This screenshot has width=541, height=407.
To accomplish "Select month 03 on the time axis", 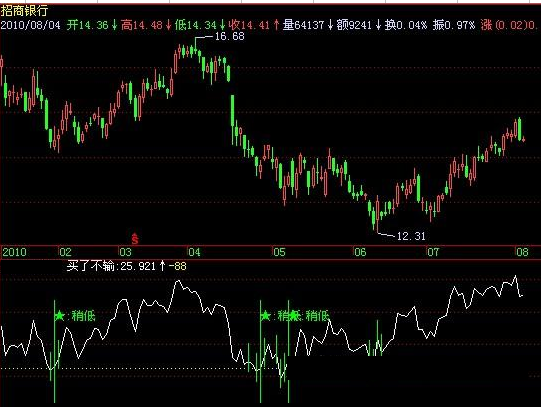I will [x=125, y=252].
